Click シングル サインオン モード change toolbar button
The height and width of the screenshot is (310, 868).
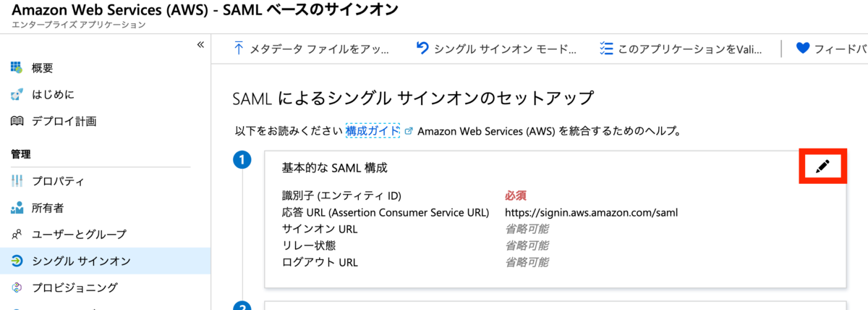pyautogui.click(x=496, y=49)
